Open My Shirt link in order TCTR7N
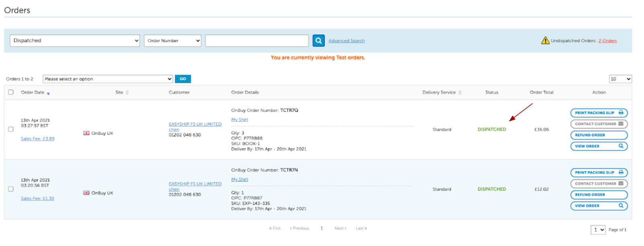This screenshot has width=644, height=246. (x=239, y=179)
